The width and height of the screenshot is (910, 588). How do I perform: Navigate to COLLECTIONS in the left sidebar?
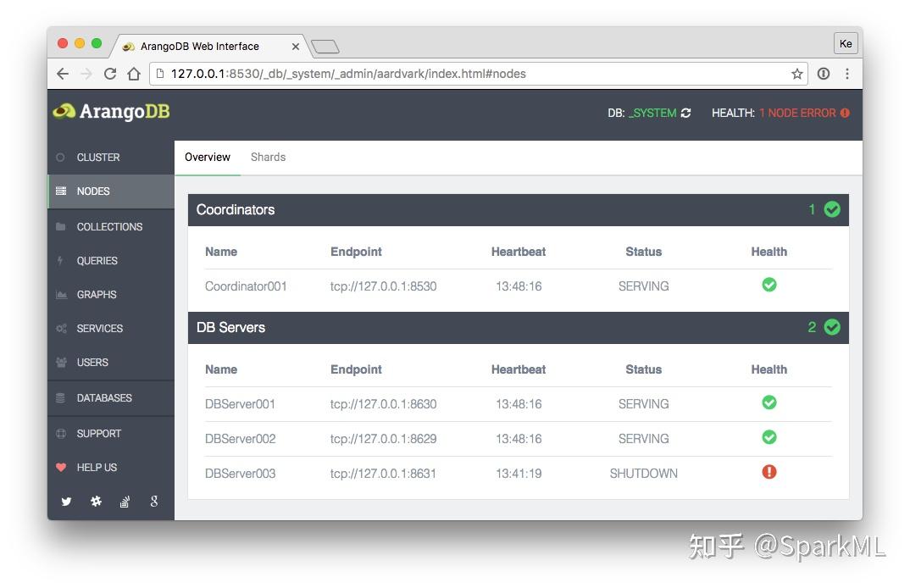pos(109,226)
